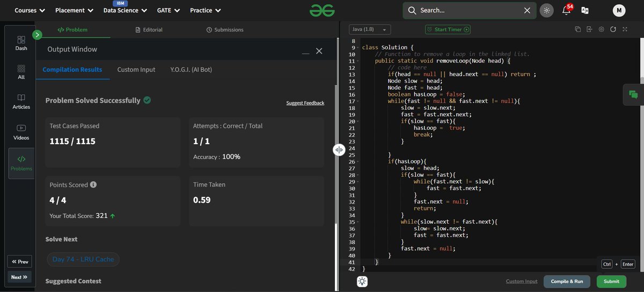Click the Suggest Feedback link
Viewport: 644px width, 292px height.
tap(305, 103)
